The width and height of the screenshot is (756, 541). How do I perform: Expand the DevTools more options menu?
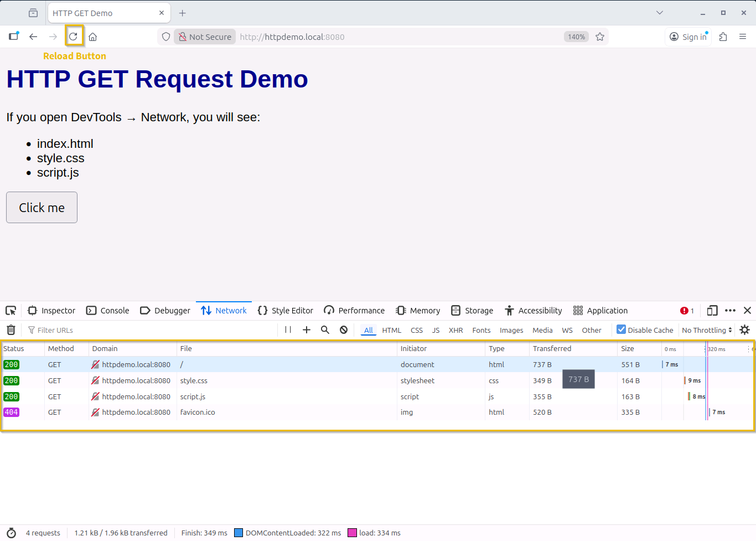(730, 310)
